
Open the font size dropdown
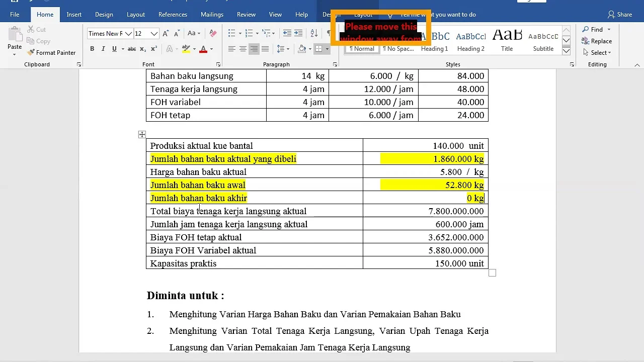tap(154, 34)
